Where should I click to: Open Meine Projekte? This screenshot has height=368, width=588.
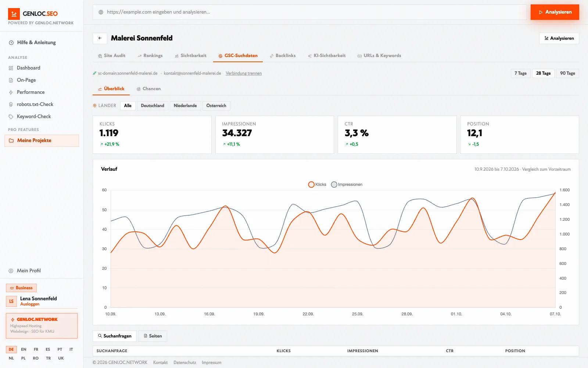[x=42, y=141]
